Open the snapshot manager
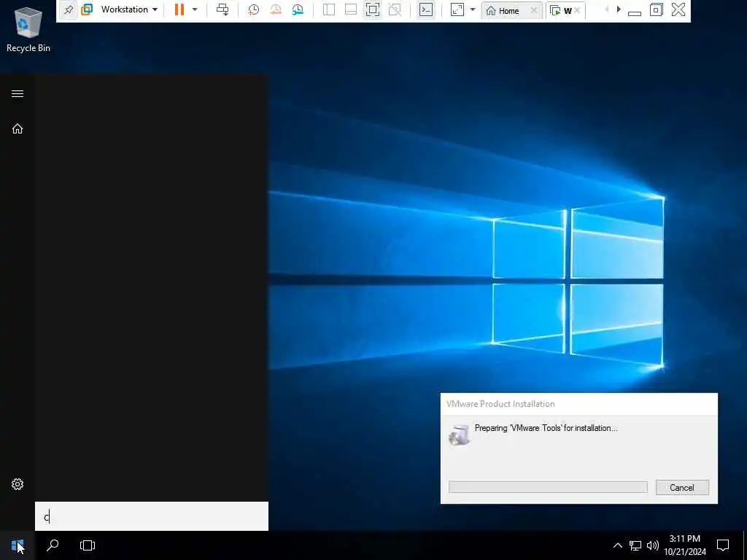Screen dimensions: 747x560 [298, 9]
